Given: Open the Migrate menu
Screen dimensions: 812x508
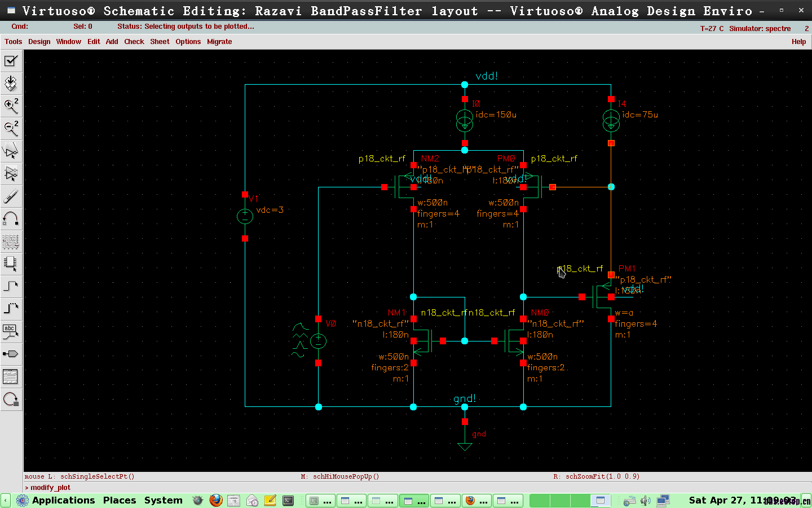Looking at the screenshot, I should [219, 42].
